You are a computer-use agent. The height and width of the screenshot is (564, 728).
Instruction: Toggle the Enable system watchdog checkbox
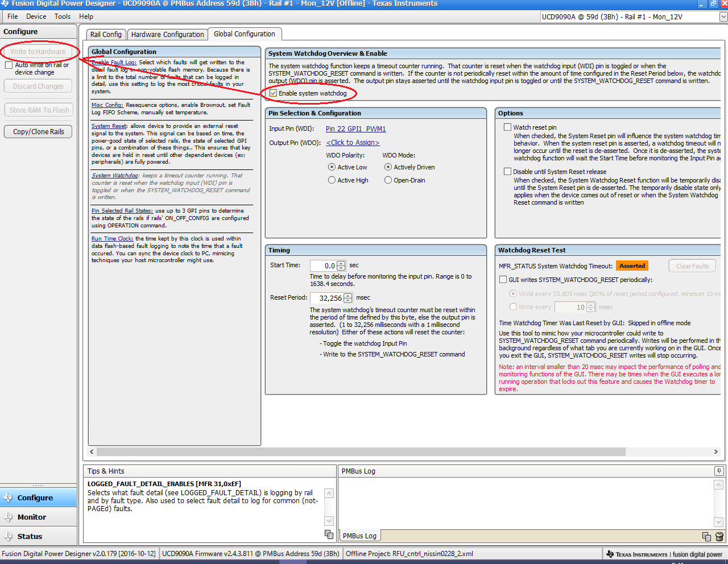click(x=274, y=93)
